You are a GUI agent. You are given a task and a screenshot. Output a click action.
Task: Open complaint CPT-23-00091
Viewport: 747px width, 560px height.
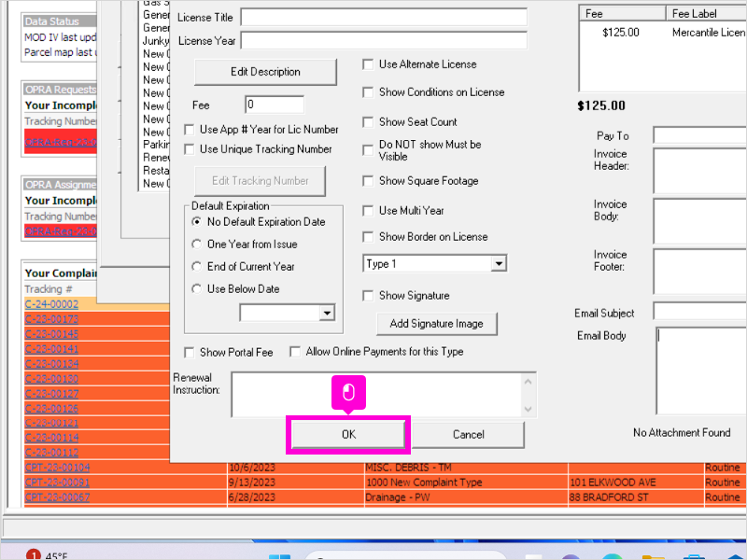(x=57, y=483)
